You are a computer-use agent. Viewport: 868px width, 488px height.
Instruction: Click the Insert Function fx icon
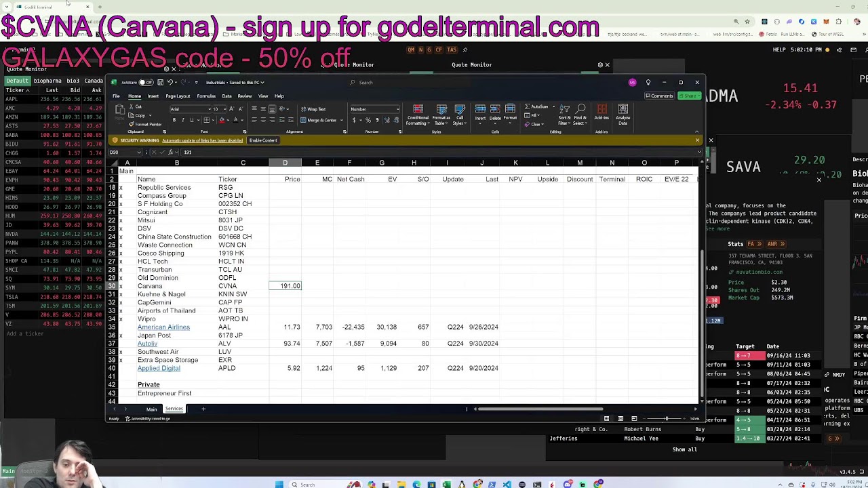(170, 152)
